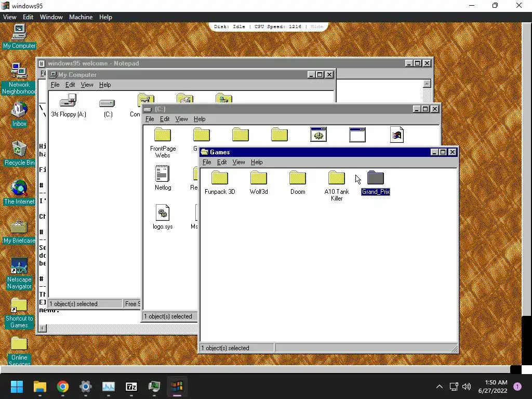Open the clock showing 1:50 AM
532x399 pixels.
point(493,387)
